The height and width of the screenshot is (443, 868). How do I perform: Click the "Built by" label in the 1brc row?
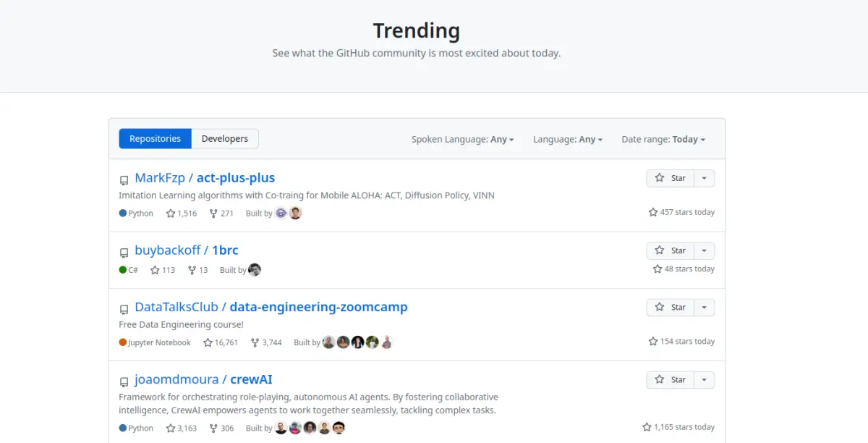(233, 270)
